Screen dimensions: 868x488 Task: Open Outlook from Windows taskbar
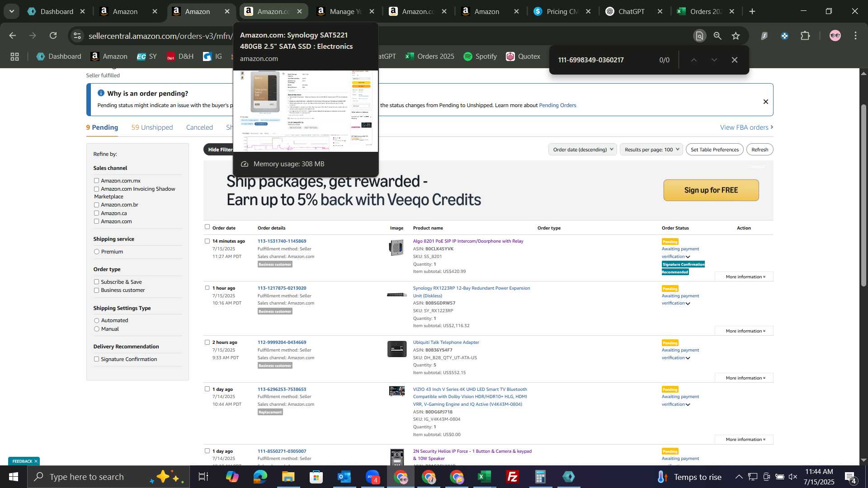pos(344,477)
